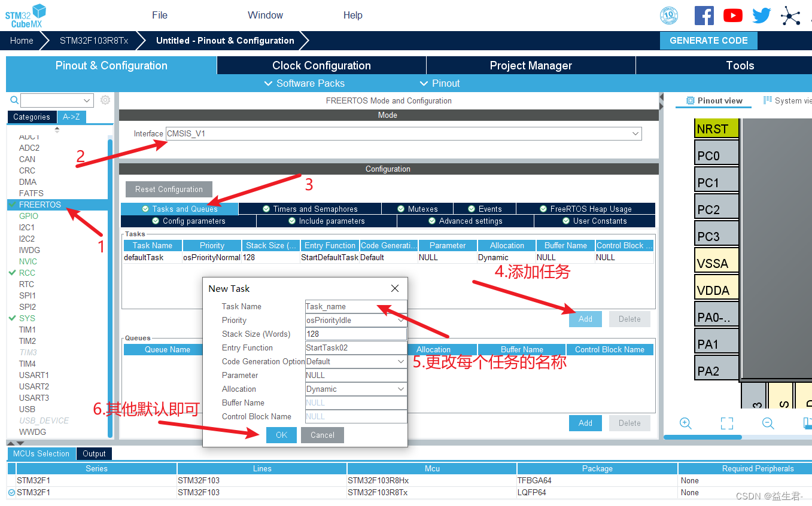Select NVIC in the peripheral list
The image size is (812, 506).
(28, 261)
